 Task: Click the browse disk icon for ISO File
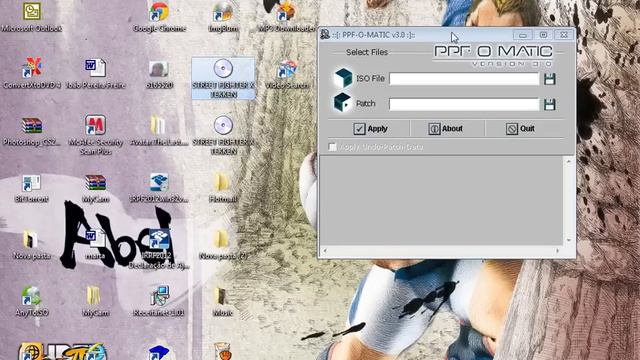pos(549,79)
